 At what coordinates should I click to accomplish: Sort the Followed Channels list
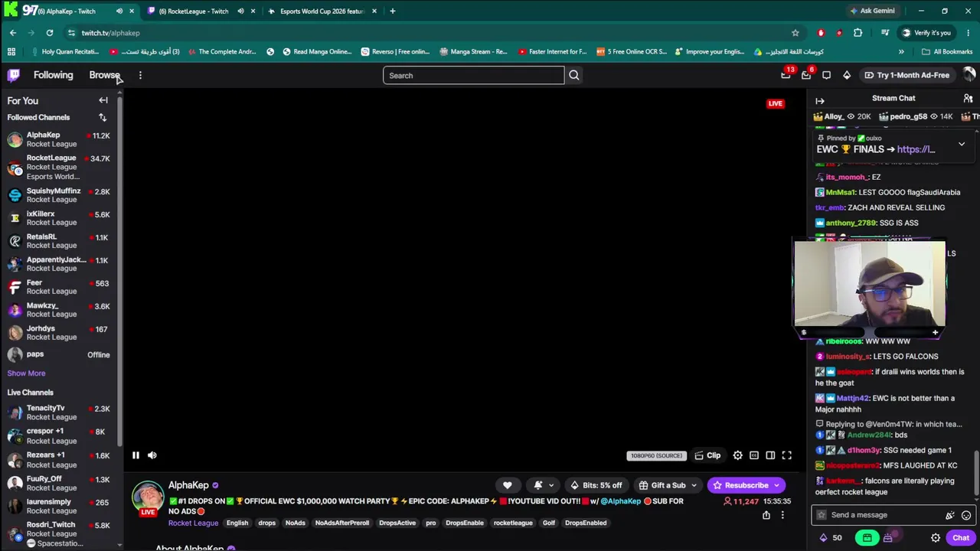103,117
